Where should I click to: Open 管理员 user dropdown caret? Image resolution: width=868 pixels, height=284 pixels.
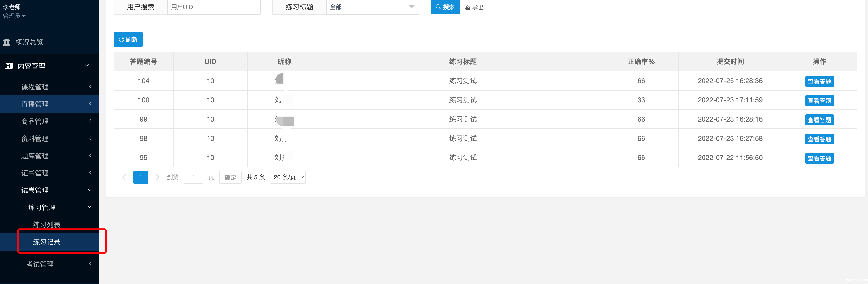click(x=24, y=16)
